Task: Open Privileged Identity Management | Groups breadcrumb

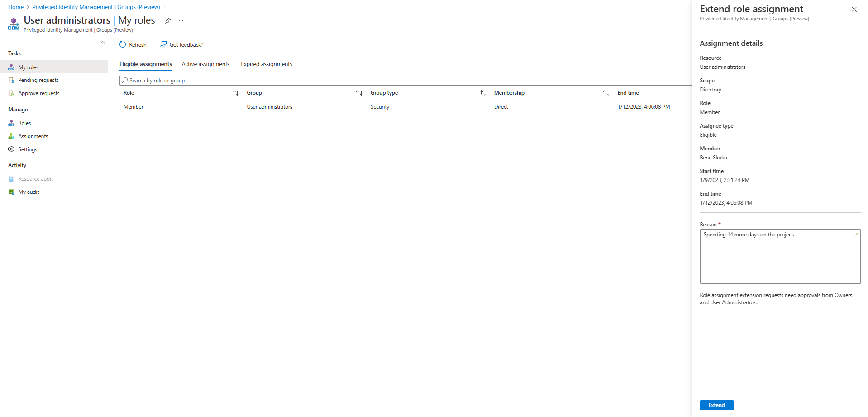Action: point(96,7)
